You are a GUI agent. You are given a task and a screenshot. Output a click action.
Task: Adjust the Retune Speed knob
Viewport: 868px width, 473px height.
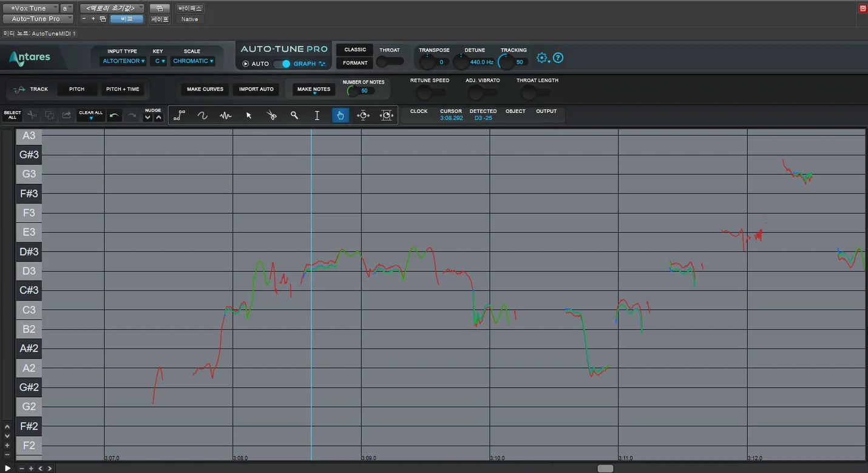tap(424, 92)
